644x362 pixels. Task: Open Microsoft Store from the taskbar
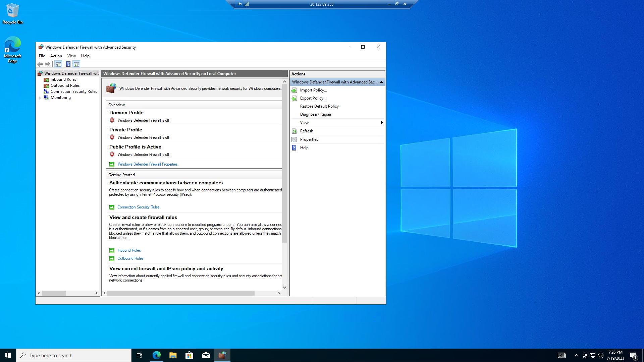coord(189,355)
